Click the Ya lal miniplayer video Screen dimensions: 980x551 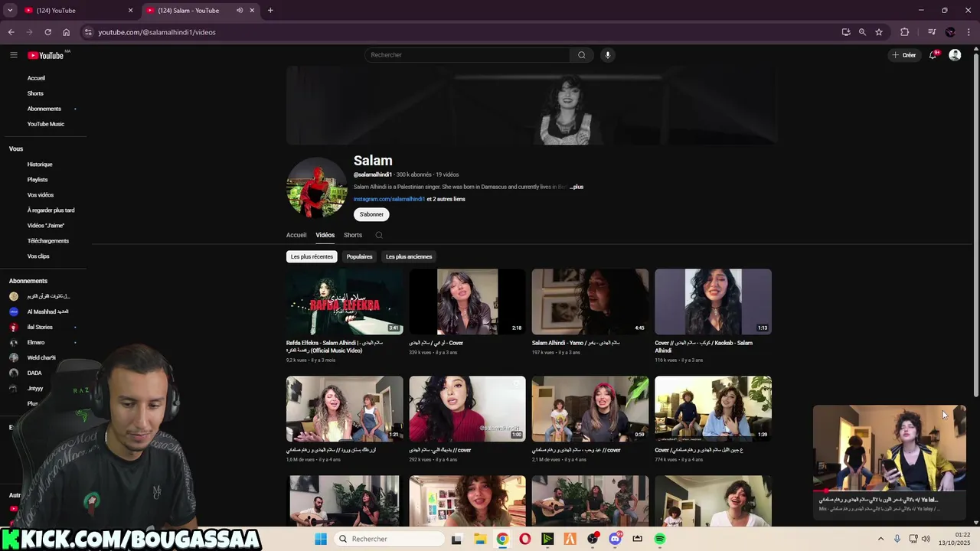(890, 448)
